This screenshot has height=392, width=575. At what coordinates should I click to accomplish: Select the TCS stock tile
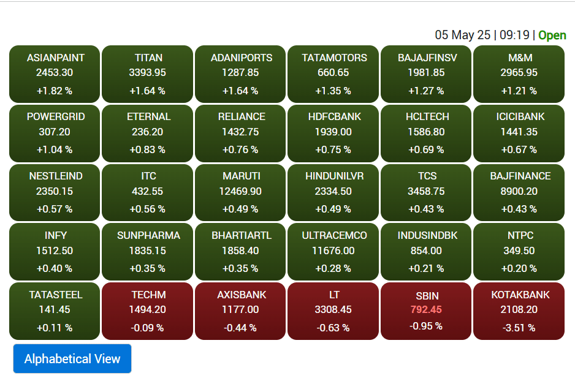coord(426,192)
